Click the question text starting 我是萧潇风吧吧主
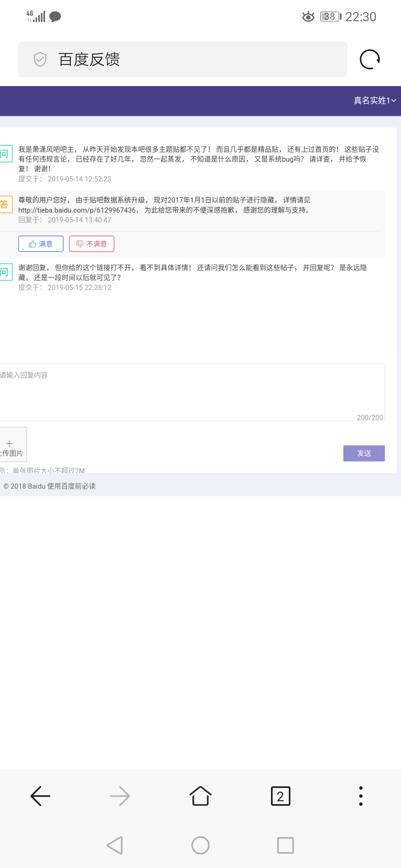The image size is (401, 868). click(199, 159)
